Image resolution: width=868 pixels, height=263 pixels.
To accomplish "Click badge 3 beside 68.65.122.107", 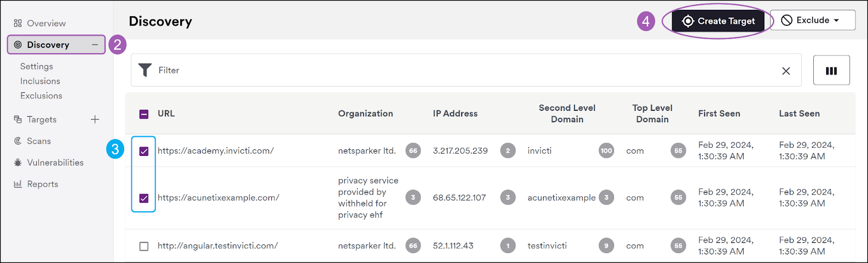I will point(508,198).
